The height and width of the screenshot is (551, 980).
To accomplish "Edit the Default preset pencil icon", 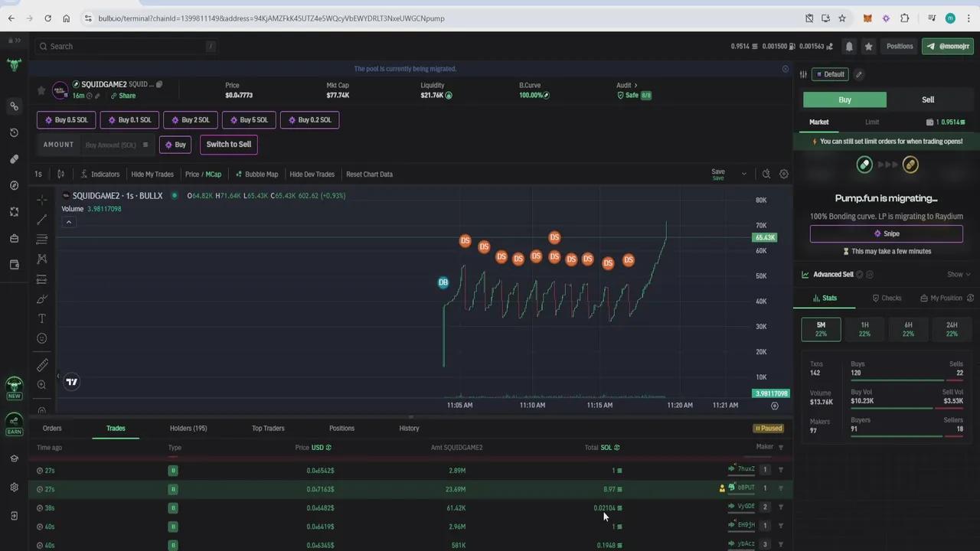I will 859,74.
